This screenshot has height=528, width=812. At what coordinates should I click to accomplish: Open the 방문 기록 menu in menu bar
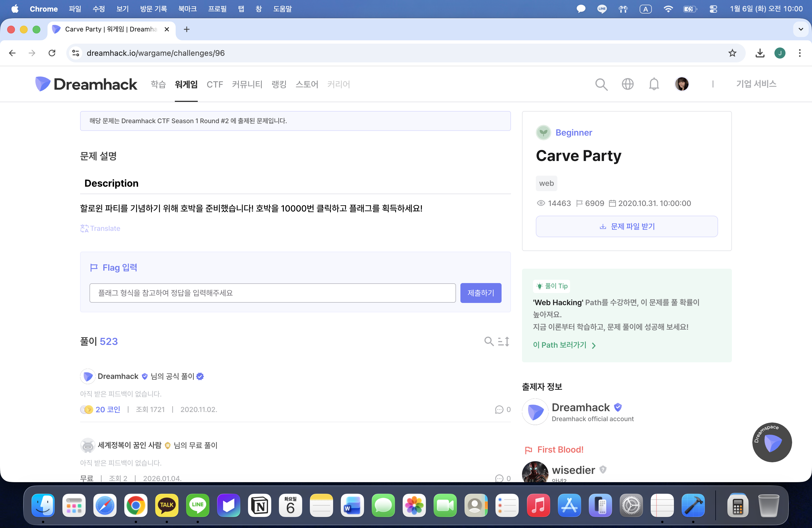(153, 9)
